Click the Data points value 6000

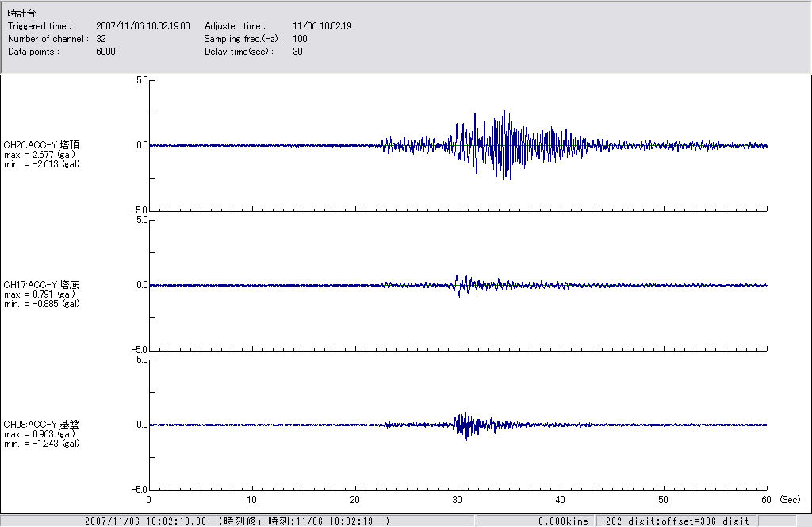click(105, 52)
